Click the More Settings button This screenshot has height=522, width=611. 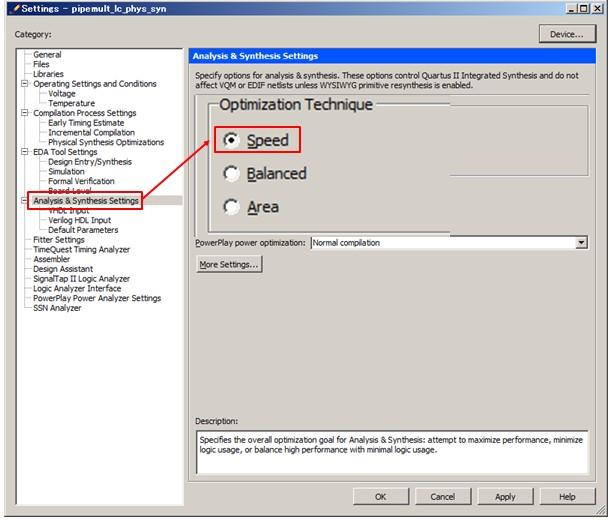pyautogui.click(x=229, y=264)
